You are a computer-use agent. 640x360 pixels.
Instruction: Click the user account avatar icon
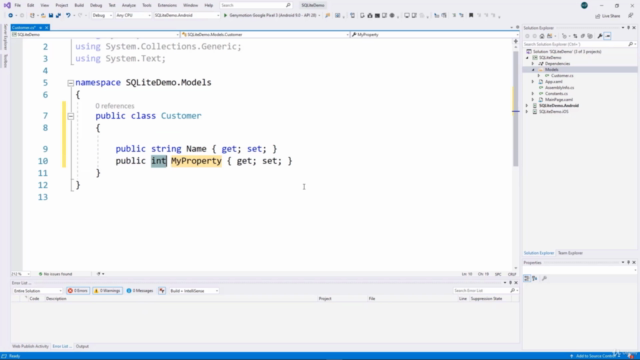pyautogui.click(x=584, y=5)
